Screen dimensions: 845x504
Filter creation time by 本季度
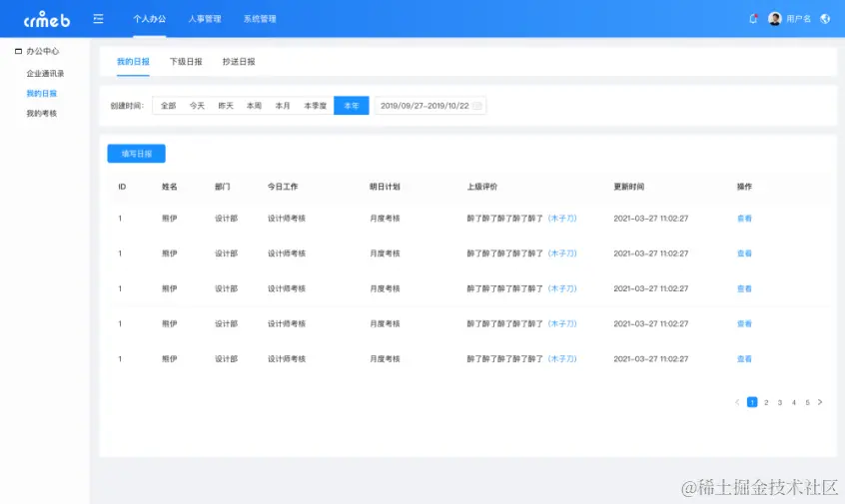[316, 106]
